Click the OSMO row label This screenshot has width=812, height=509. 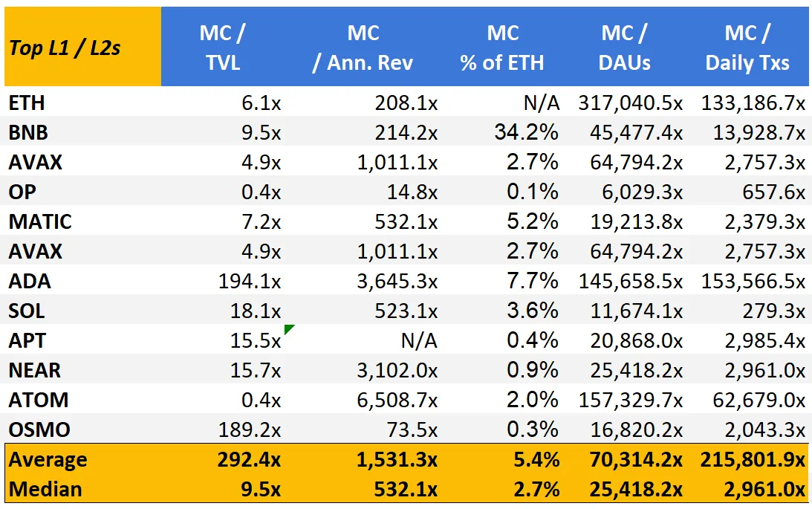[39, 429]
